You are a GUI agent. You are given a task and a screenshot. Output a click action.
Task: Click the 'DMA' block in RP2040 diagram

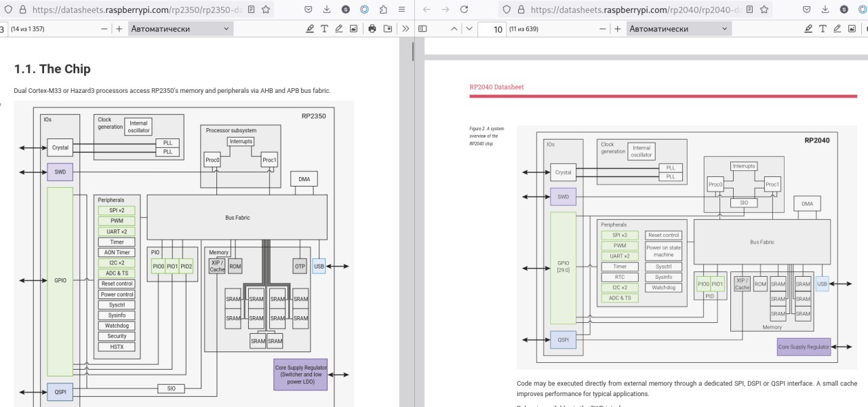[x=807, y=203]
